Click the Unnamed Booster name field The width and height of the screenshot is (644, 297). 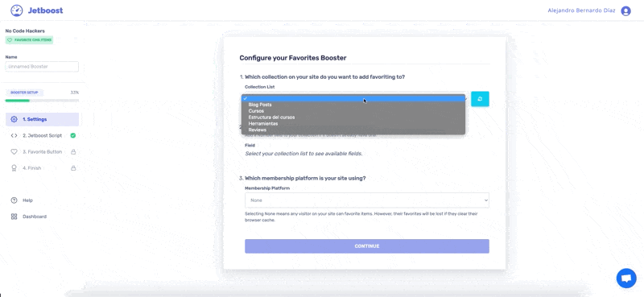(42, 67)
